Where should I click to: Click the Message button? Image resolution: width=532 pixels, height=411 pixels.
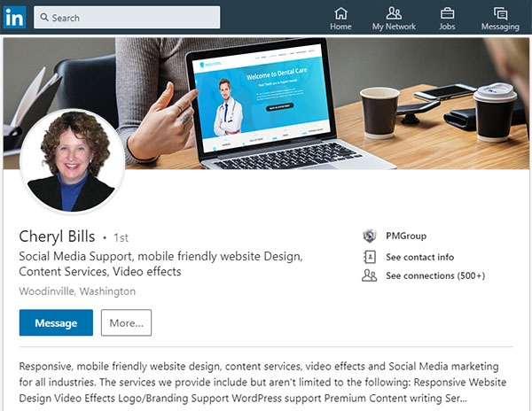pyautogui.click(x=56, y=322)
